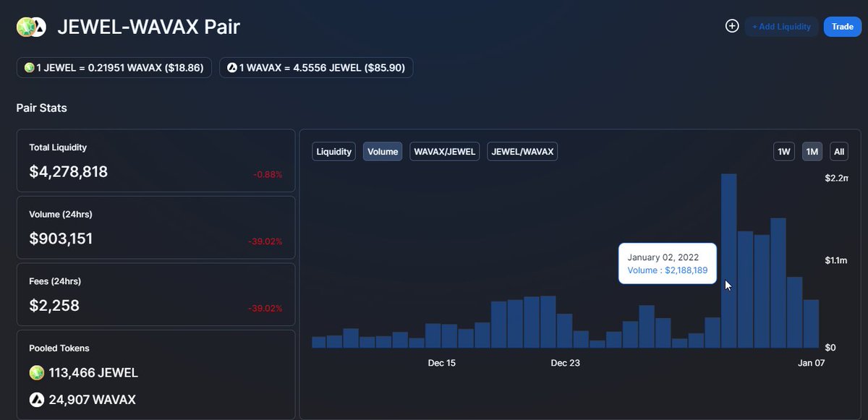The width and height of the screenshot is (868, 420).
Task: Click the JEWEL token icon in first rate badge
Action: (x=30, y=67)
